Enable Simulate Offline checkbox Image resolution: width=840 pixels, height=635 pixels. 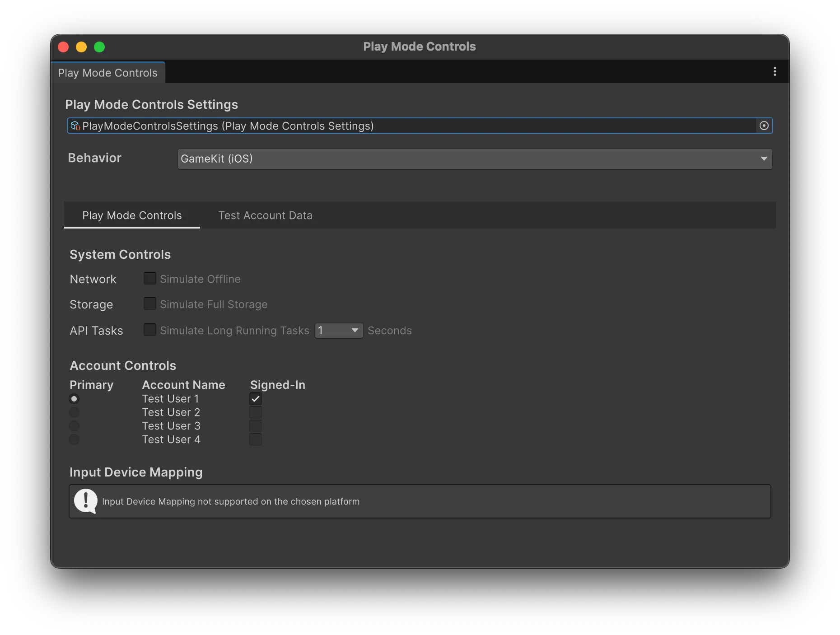point(149,278)
